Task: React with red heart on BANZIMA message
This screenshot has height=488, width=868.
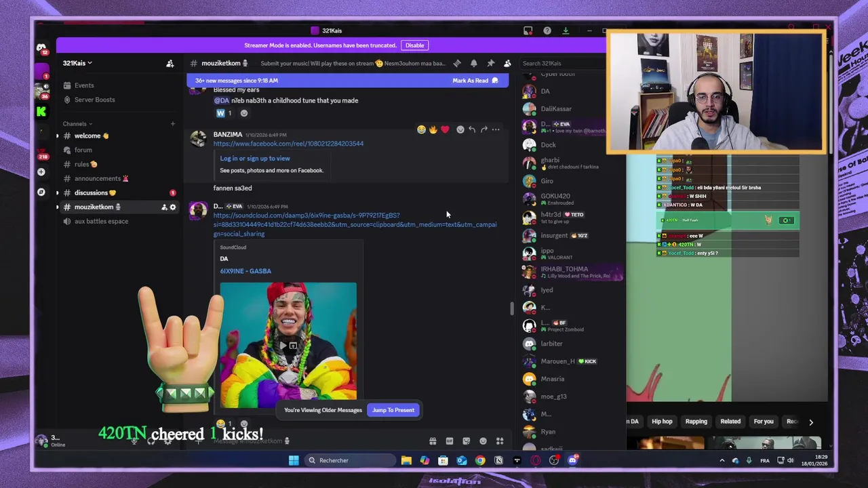Action: click(x=445, y=129)
